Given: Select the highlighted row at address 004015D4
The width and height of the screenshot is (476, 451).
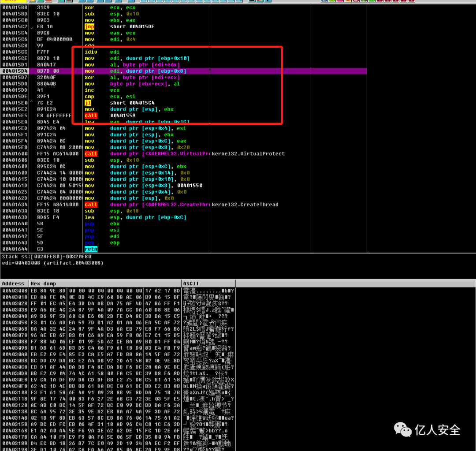Looking at the screenshot, I should [x=183, y=71].
